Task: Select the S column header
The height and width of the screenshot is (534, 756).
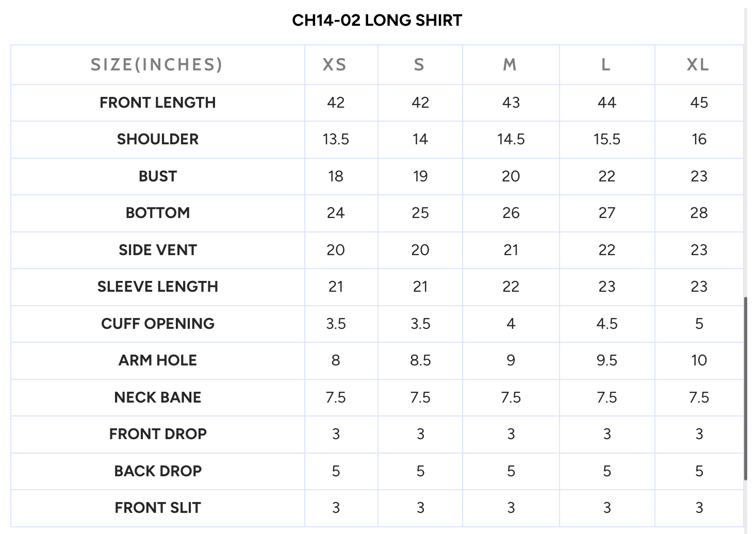Action: tap(419, 65)
